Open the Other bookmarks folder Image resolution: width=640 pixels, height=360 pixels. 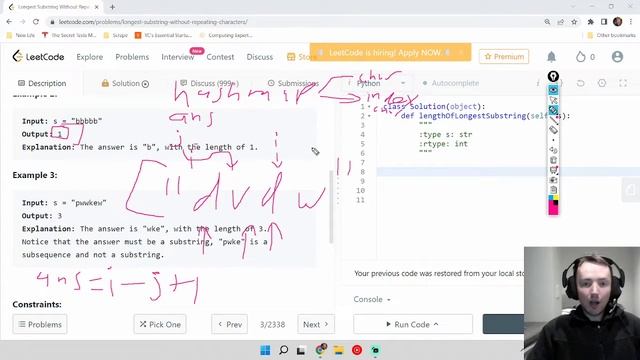[x=611, y=35]
